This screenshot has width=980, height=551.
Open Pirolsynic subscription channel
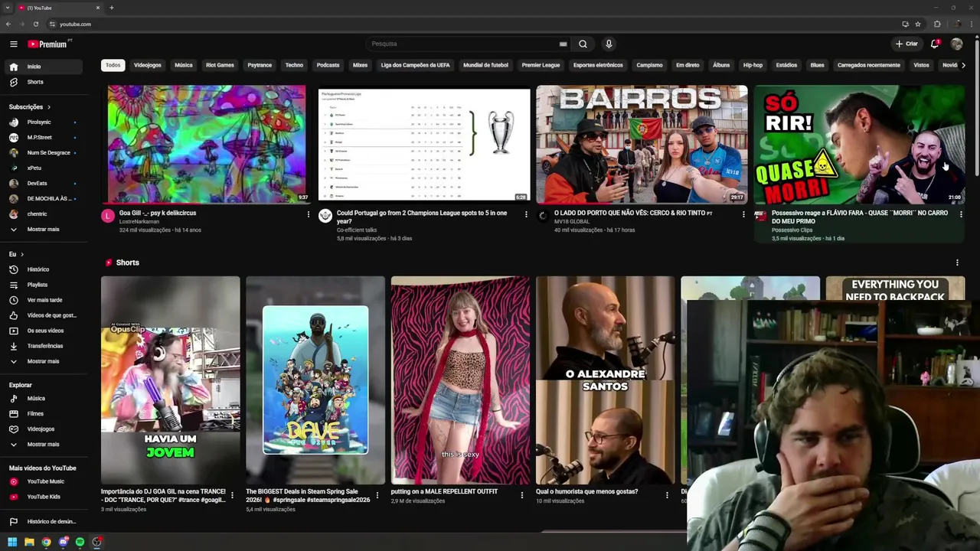[x=43, y=122]
